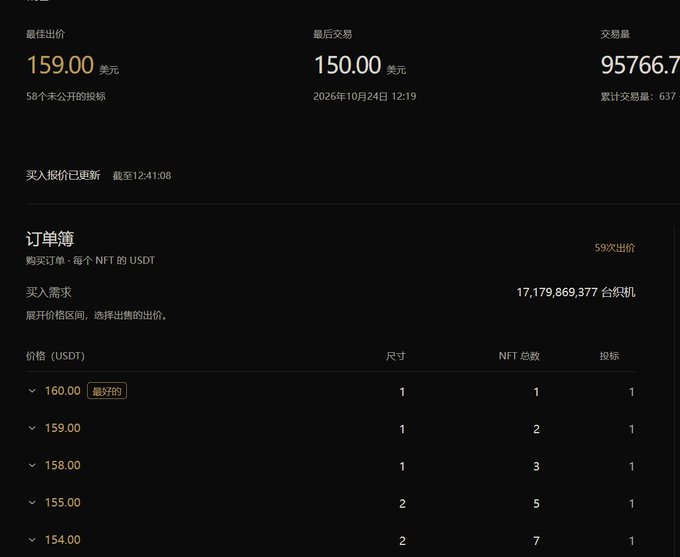
Task: Click the best bid 159.00 美元 value
Action: pos(72,65)
